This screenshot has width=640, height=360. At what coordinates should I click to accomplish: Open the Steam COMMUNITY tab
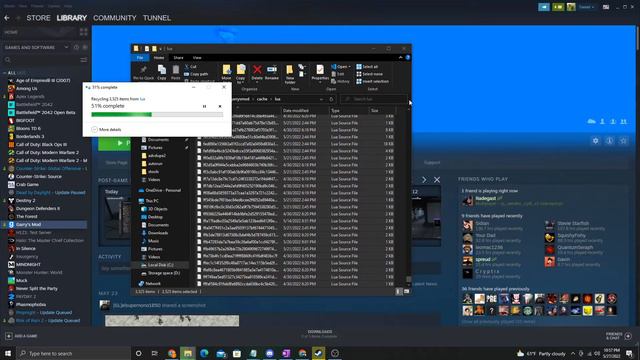coord(115,18)
